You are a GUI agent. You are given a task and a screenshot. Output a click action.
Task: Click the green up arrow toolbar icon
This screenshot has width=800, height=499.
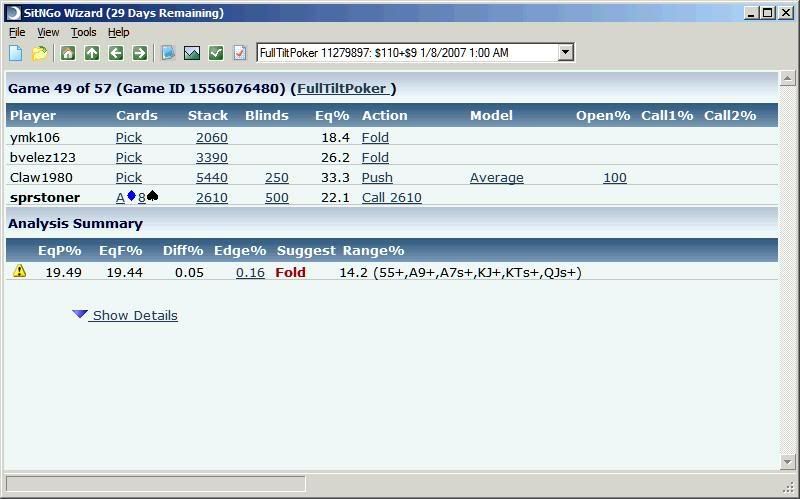pyautogui.click(x=92, y=53)
